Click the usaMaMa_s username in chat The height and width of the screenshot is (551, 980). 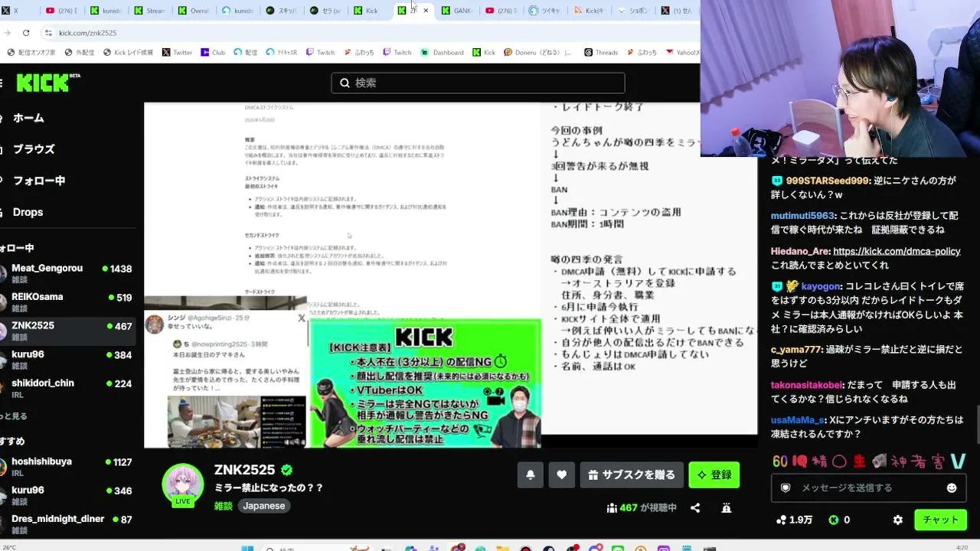pyautogui.click(x=798, y=419)
